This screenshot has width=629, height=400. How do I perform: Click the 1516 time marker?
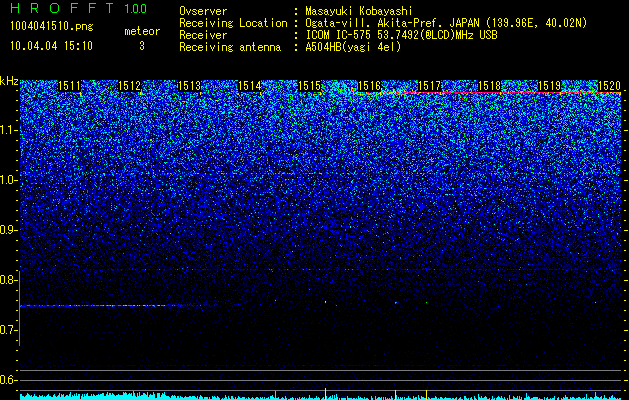[x=369, y=86]
